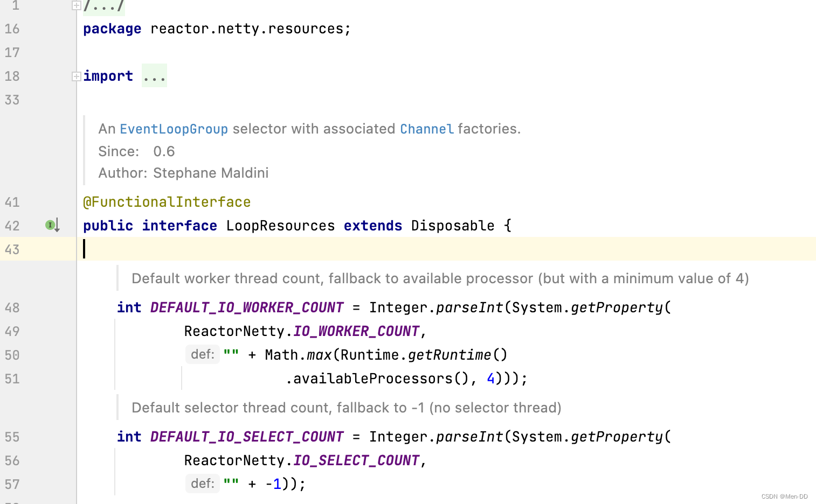
Task: Click the @FunctionalInterface annotation
Action: 167,202
